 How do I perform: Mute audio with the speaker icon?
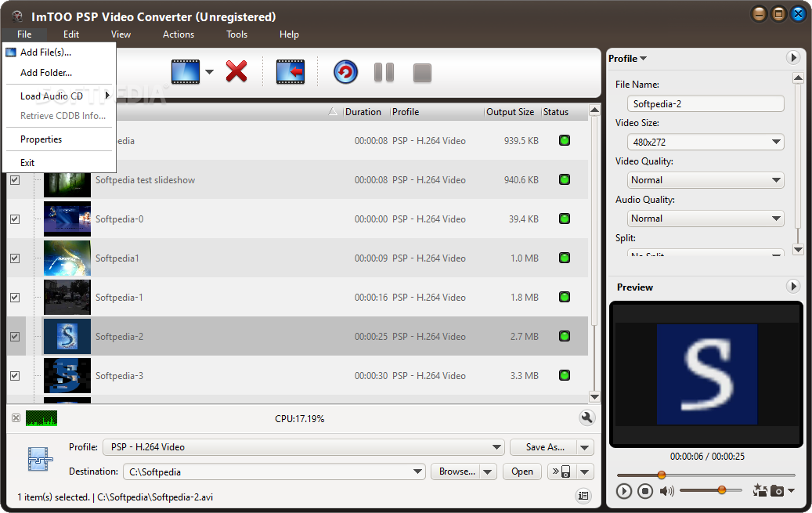[x=667, y=491]
